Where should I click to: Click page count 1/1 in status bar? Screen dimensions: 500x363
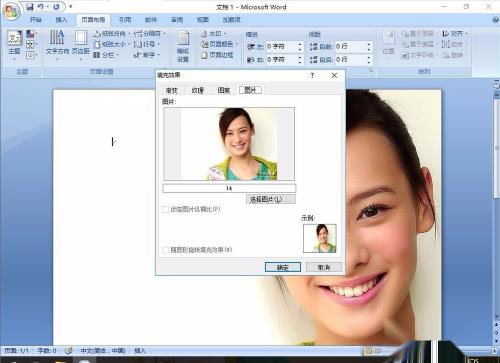coord(16,351)
